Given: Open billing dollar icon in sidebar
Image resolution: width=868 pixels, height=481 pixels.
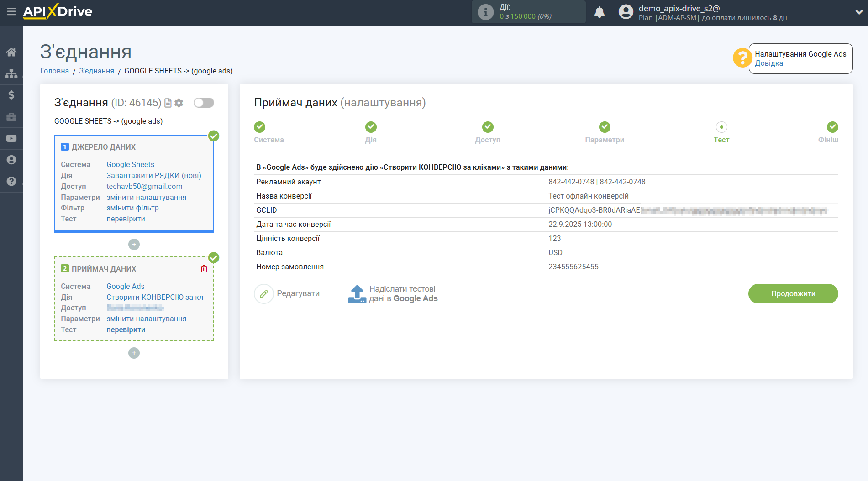Looking at the screenshot, I should pyautogui.click(x=11, y=95).
